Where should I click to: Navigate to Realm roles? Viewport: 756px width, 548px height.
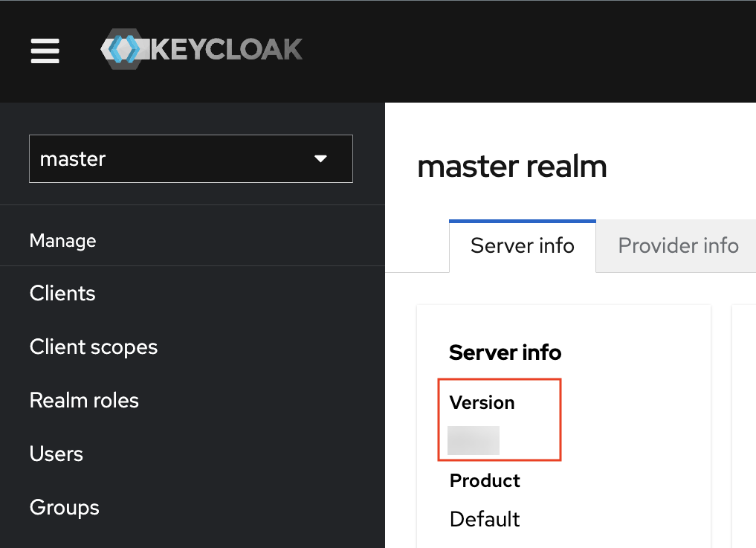coord(83,400)
